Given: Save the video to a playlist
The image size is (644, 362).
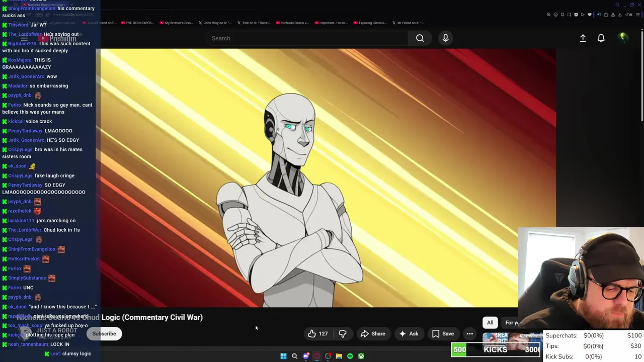Looking at the screenshot, I should [x=443, y=333].
